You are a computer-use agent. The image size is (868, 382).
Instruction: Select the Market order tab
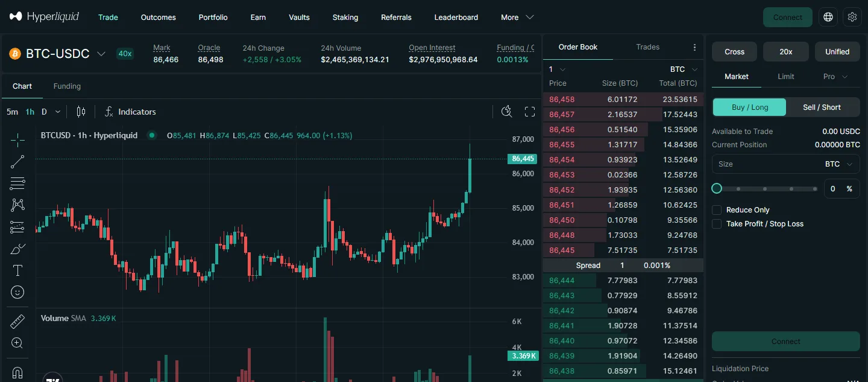(737, 77)
